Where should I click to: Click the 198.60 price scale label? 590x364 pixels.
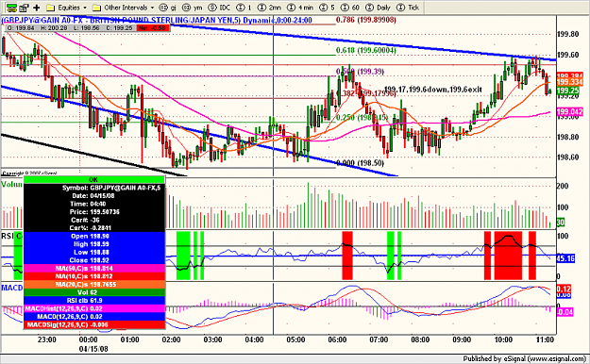pyautogui.click(x=567, y=157)
